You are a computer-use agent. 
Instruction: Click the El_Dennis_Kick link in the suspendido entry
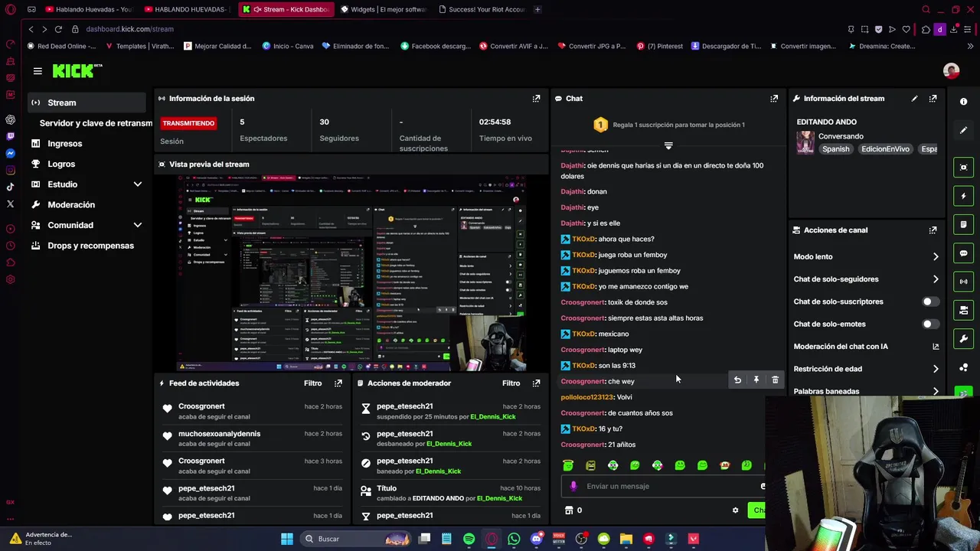(x=493, y=417)
